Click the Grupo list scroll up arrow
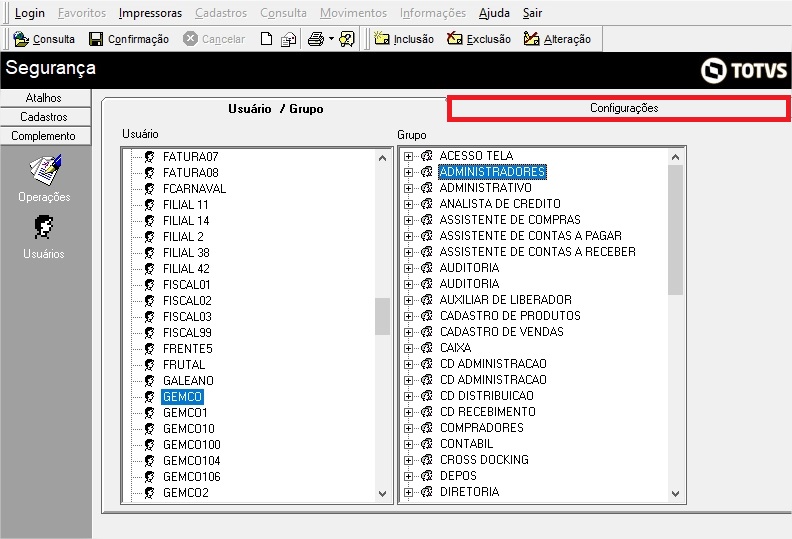Image resolution: width=792 pixels, height=539 pixels. click(x=675, y=157)
